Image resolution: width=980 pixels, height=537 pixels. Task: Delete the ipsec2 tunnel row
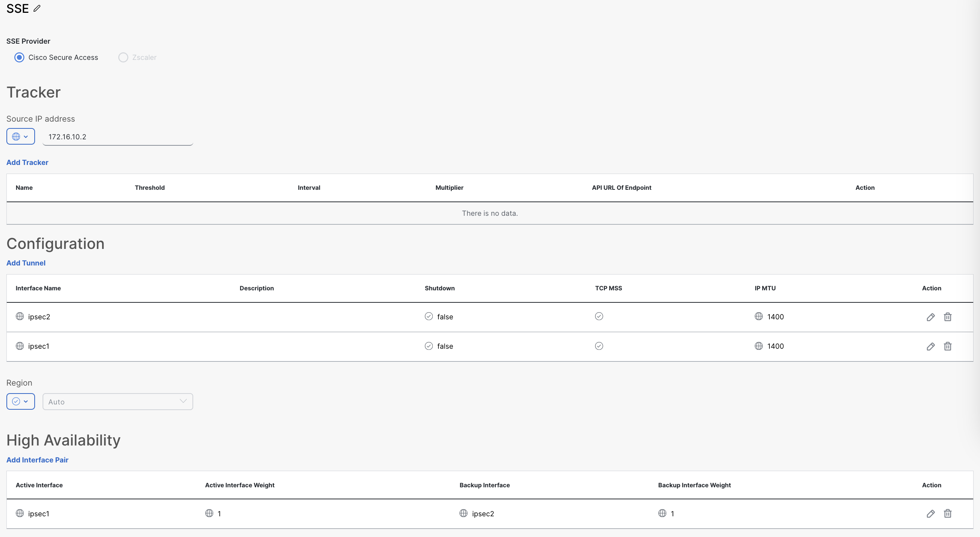(947, 317)
